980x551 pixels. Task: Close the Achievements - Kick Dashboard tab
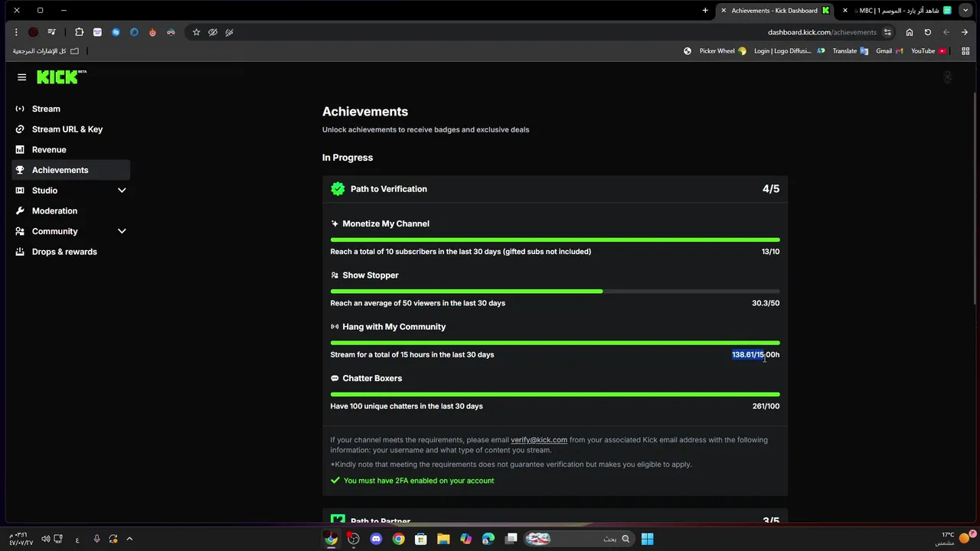point(724,11)
